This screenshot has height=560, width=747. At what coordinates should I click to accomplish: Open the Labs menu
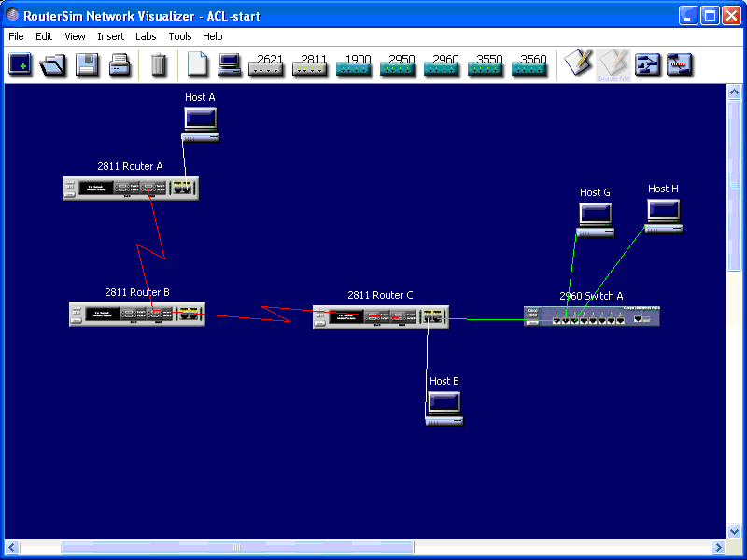point(146,36)
